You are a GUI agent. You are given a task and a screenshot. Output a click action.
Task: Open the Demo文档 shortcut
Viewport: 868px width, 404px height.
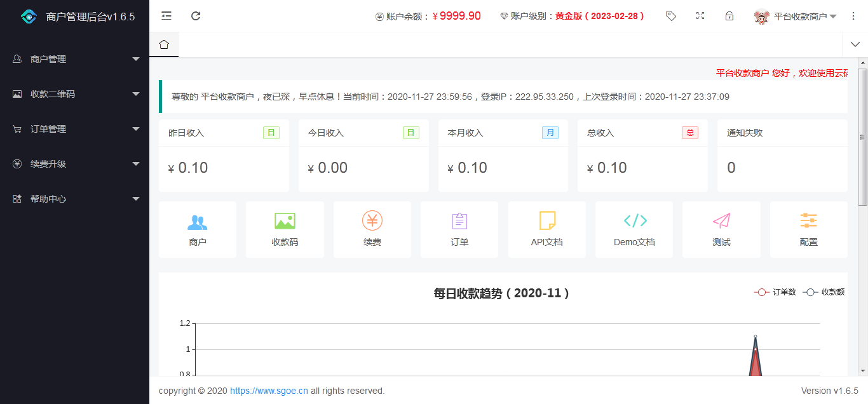coord(634,229)
